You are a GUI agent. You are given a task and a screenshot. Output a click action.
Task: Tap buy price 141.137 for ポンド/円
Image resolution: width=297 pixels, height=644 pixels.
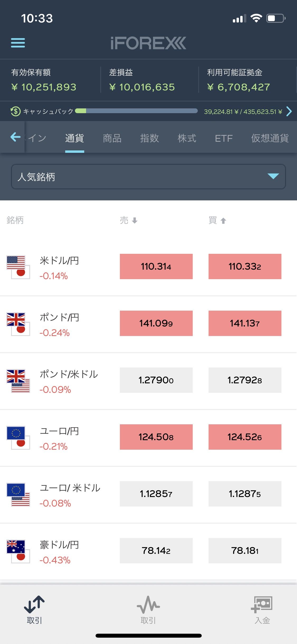click(x=245, y=323)
